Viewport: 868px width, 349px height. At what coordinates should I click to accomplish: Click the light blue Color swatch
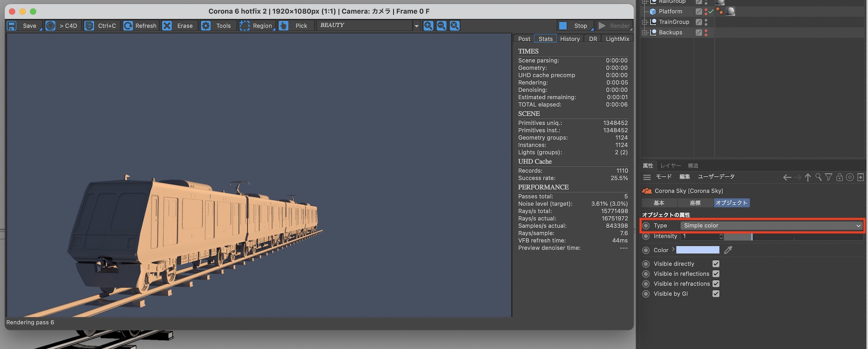point(697,250)
